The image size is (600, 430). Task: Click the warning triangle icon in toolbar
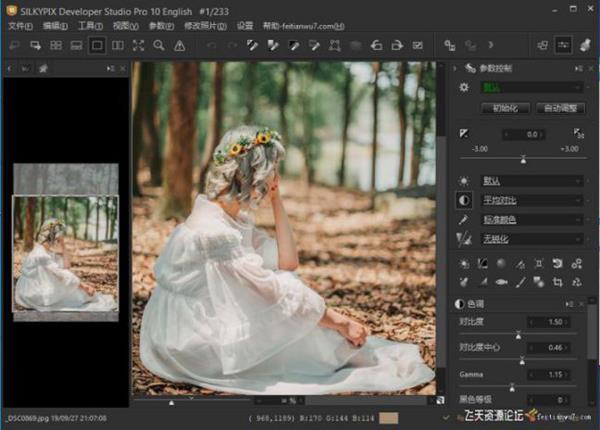coord(179,45)
